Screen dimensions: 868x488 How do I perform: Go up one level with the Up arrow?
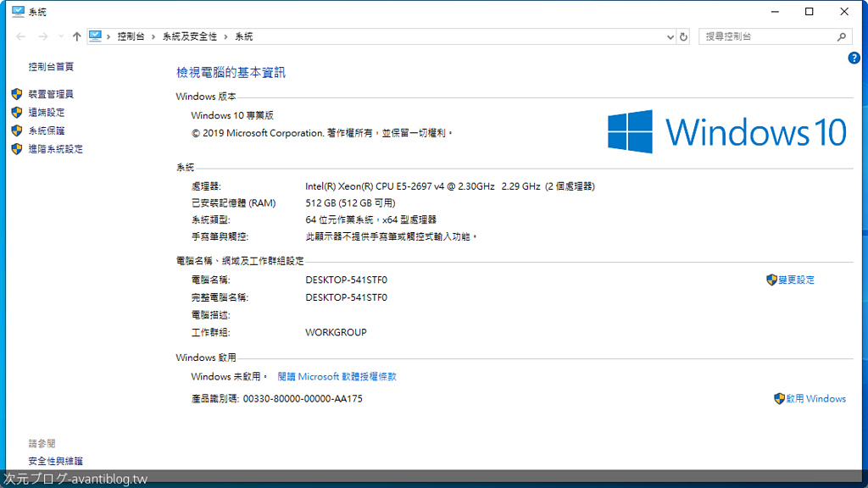point(76,36)
